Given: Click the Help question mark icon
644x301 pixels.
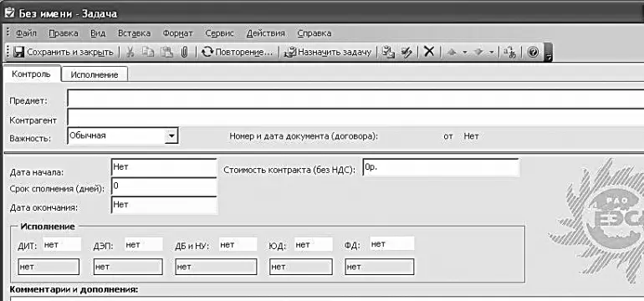Looking at the screenshot, I should [533, 52].
